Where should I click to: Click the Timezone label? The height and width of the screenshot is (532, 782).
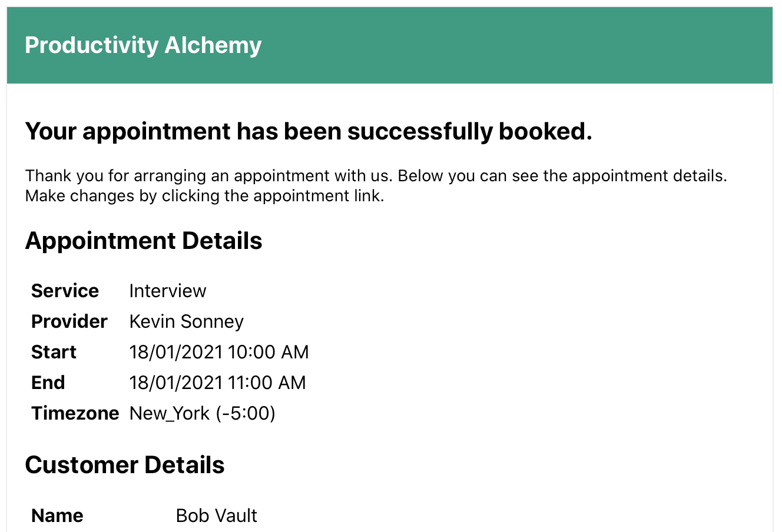tap(75, 413)
